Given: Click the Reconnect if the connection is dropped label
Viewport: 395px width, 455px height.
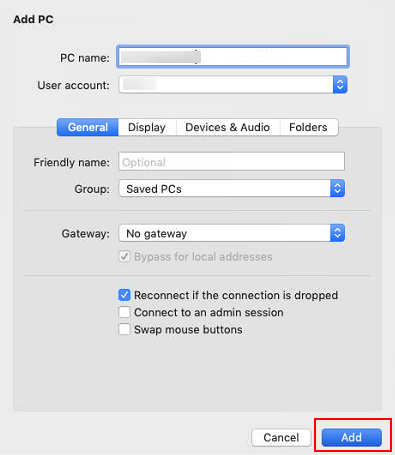Looking at the screenshot, I should coord(236,295).
